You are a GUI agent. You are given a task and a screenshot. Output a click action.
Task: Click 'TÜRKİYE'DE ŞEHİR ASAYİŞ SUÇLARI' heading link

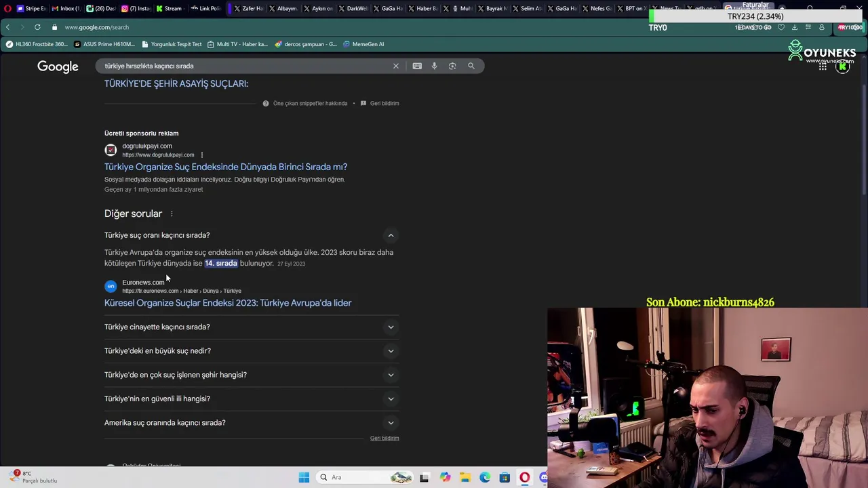tap(176, 83)
